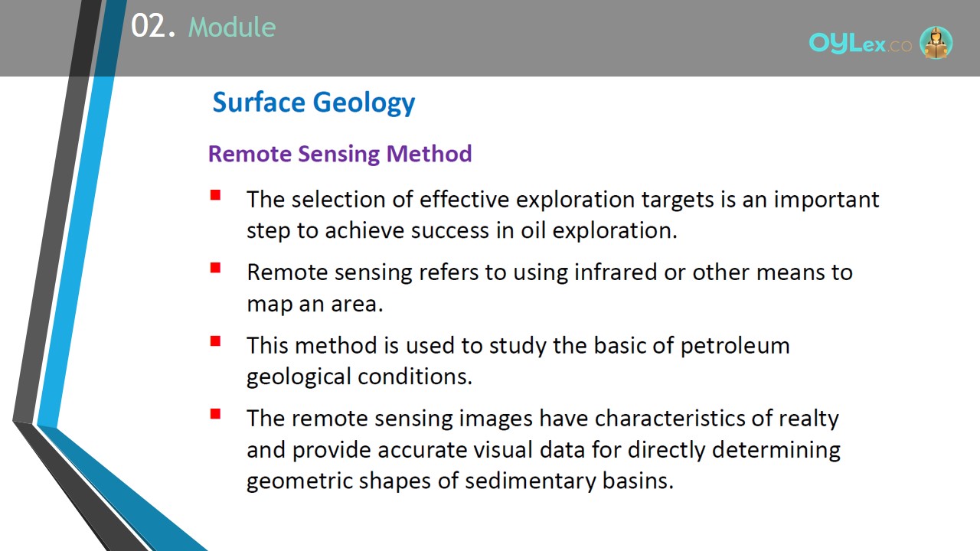The image size is (980, 551).
Task: Click the Remote Sensing Method subheading
Action: click(340, 154)
